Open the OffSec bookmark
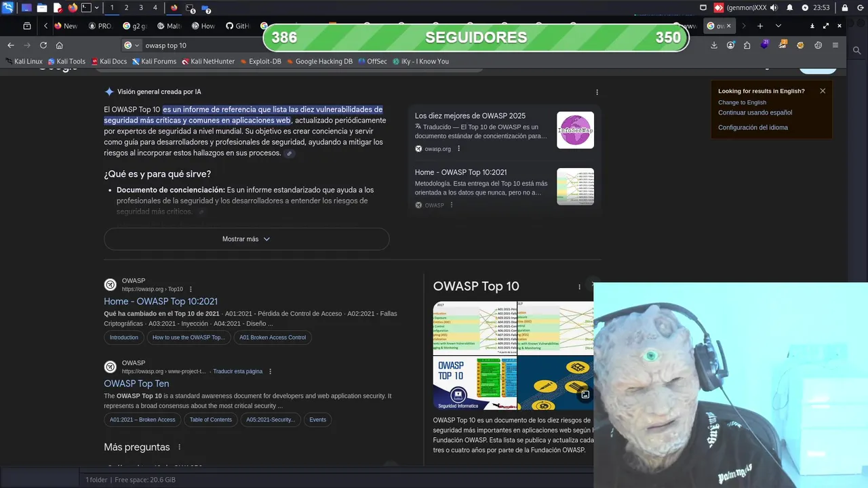The width and height of the screenshot is (868, 488). coord(372,61)
